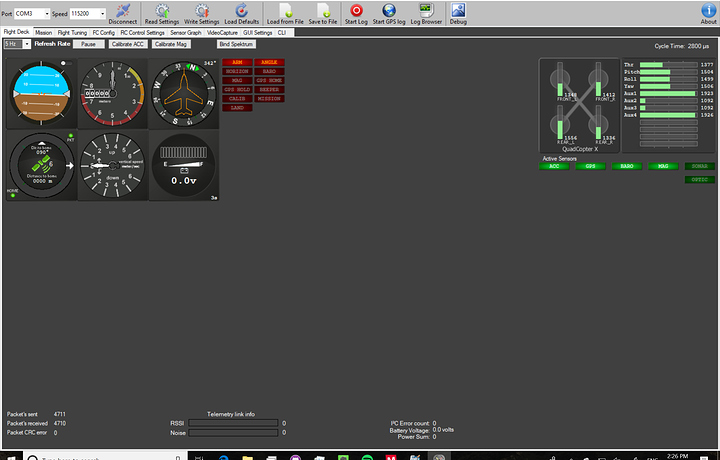Click the Bind Spektrum button

pos(236,44)
